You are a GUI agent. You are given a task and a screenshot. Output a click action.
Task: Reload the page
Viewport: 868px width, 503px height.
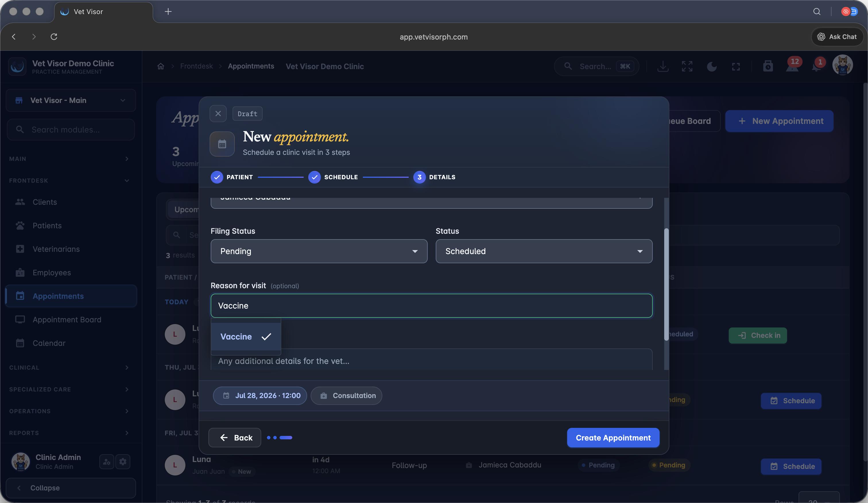pyautogui.click(x=54, y=37)
